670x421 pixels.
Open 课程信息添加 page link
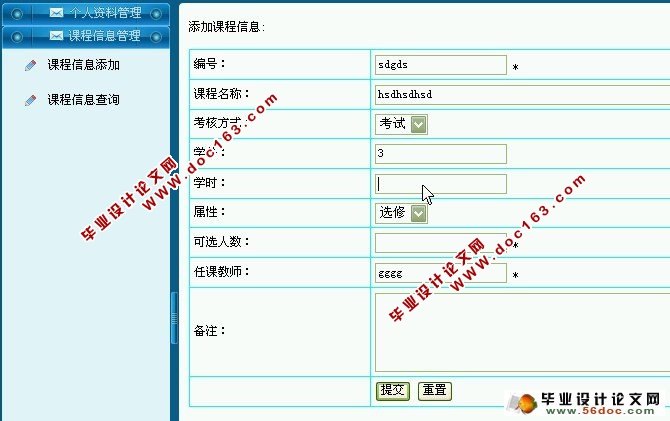(83, 65)
